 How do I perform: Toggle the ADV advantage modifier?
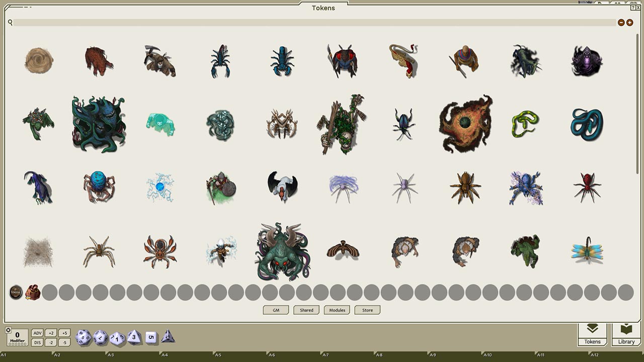(x=37, y=333)
